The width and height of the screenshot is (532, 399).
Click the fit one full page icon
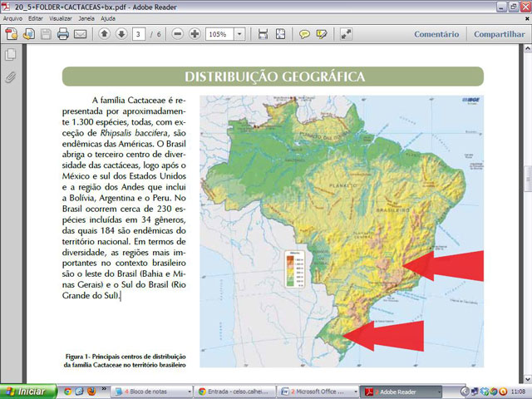pyautogui.click(x=281, y=34)
